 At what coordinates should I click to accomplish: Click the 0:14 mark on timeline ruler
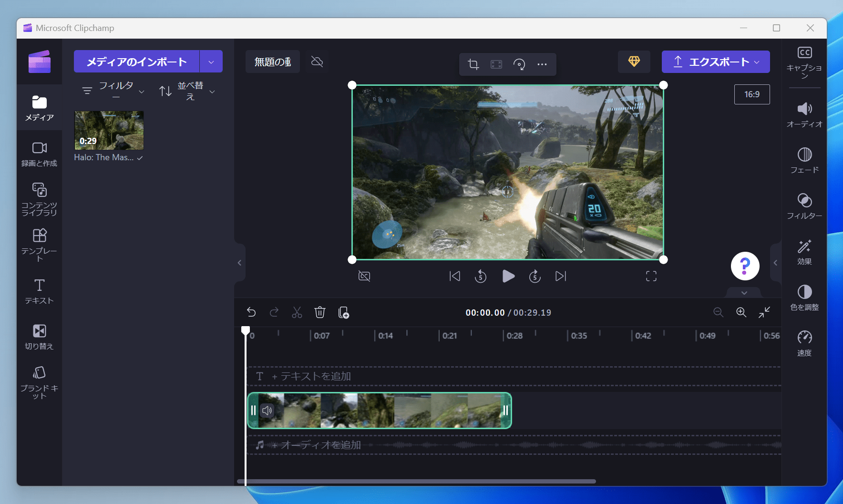[x=385, y=336]
